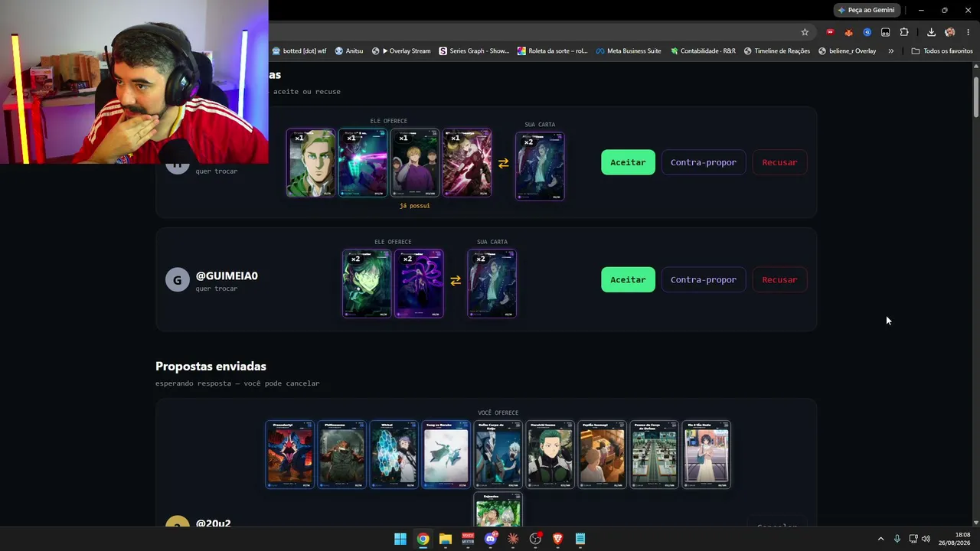Open the beliene_r Overlay bookmark
Viewport: 980px width, 551px height.
pyautogui.click(x=847, y=51)
